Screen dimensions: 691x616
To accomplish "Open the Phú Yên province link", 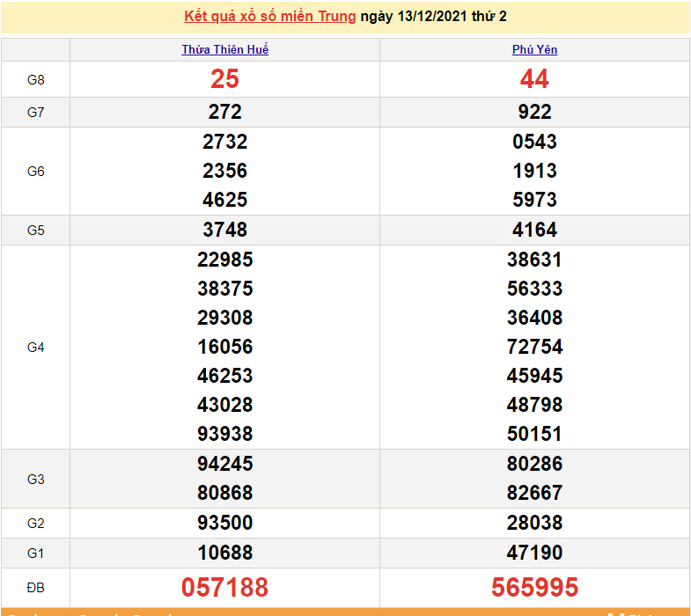I will click(534, 50).
